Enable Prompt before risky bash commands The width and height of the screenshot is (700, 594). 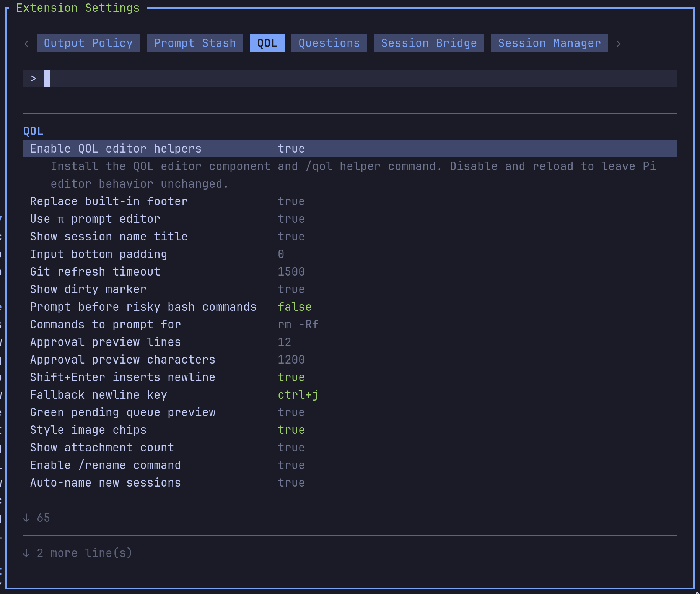click(x=295, y=307)
